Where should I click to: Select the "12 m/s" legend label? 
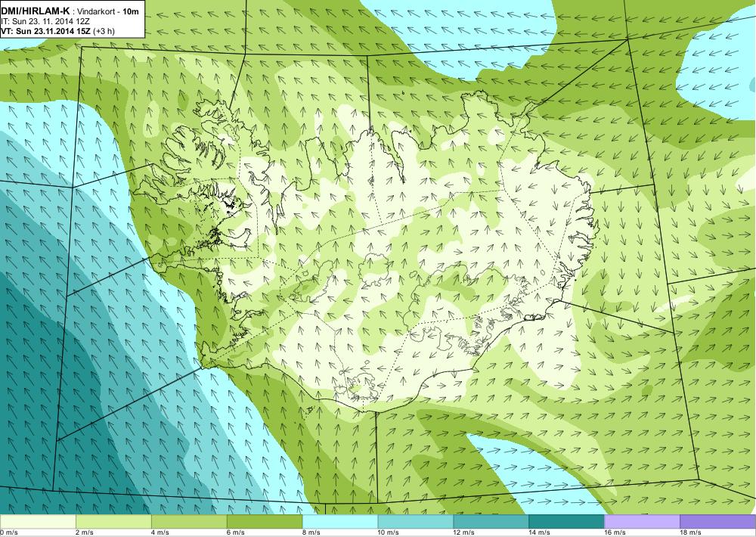point(464,532)
